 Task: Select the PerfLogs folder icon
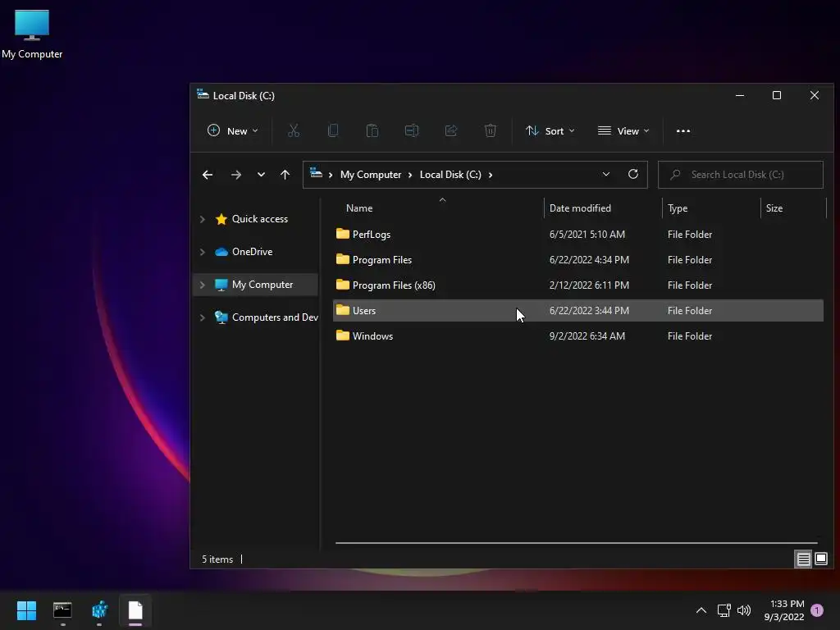[343, 234]
